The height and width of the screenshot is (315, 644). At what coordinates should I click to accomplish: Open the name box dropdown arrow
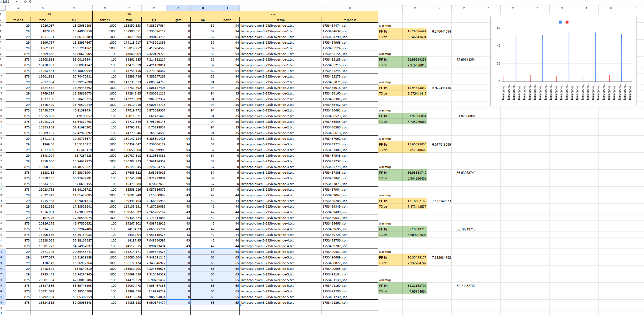(17, 2)
